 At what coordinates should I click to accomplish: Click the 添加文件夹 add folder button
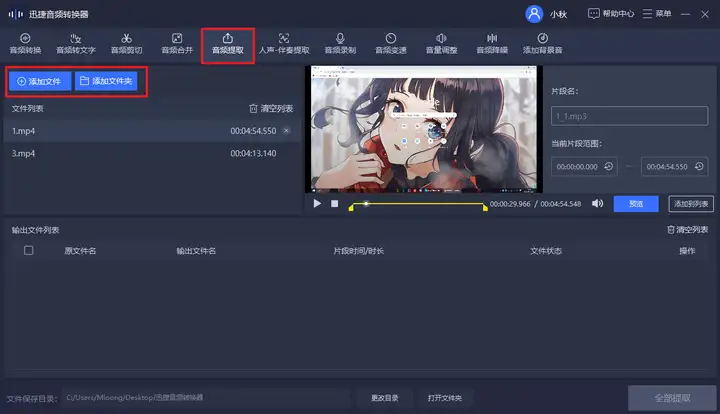pyautogui.click(x=106, y=81)
